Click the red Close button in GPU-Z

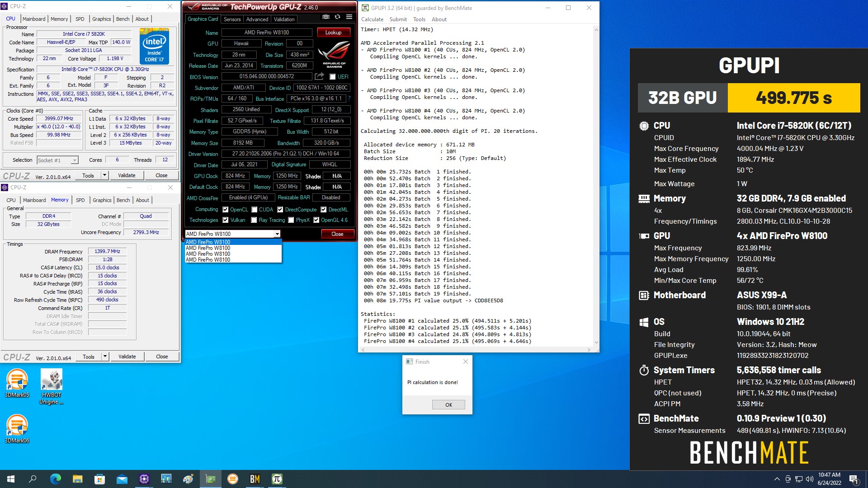tap(337, 234)
